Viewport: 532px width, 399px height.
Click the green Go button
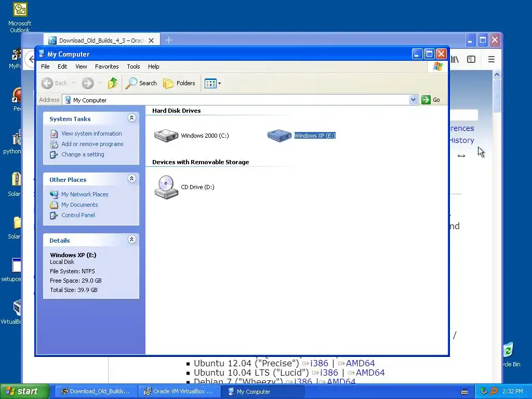pyautogui.click(x=431, y=100)
